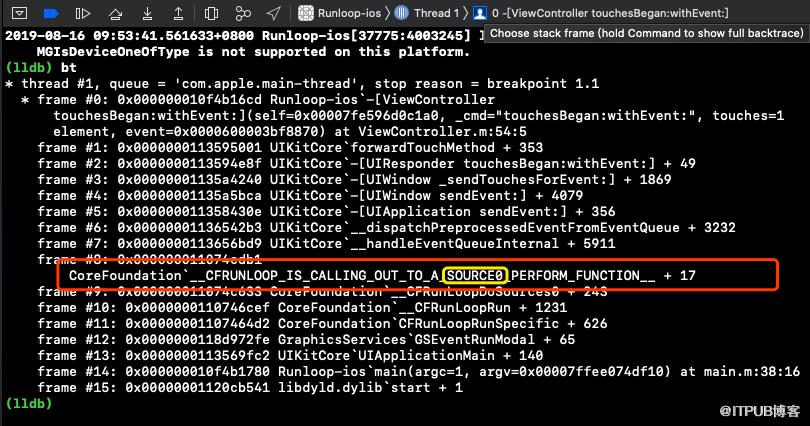Click the Simulate Location arrow
Screen dimensions: 810x426
tap(274, 13)
